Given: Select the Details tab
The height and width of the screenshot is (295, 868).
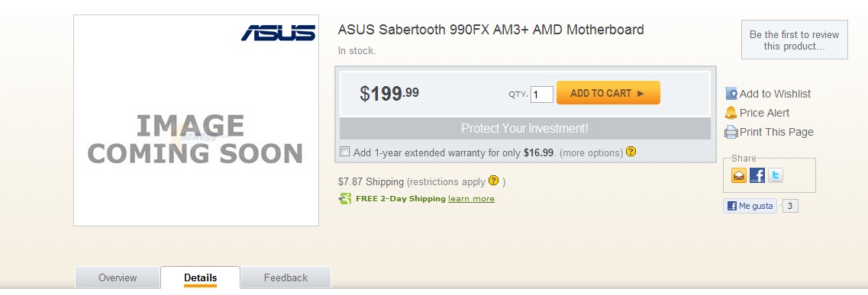Looking at the screenshot, I should pyautogui.click(x=200, y=278).
